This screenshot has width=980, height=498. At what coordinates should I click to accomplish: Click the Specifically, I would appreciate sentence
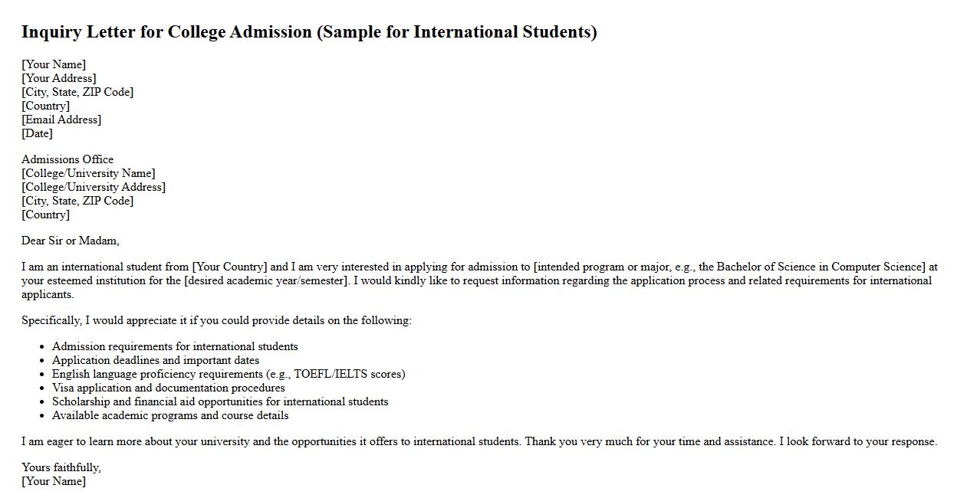pyautogui.click(x=216, y=320)
